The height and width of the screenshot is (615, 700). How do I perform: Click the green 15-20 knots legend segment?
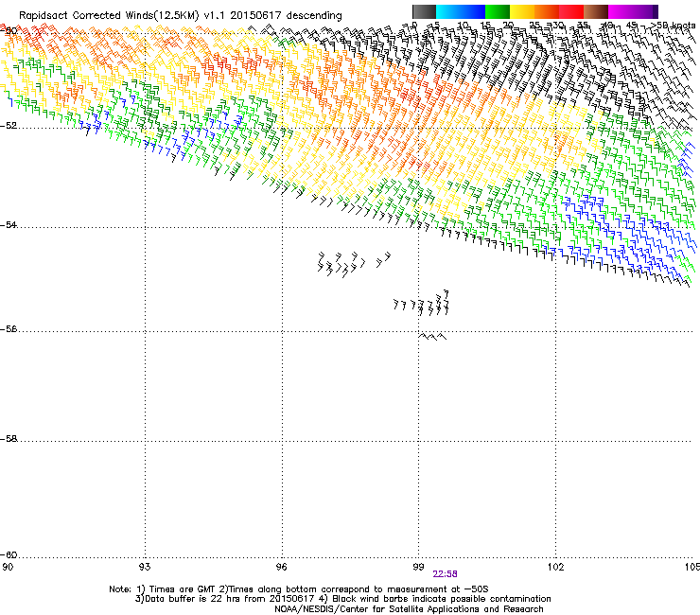(498, 11)
